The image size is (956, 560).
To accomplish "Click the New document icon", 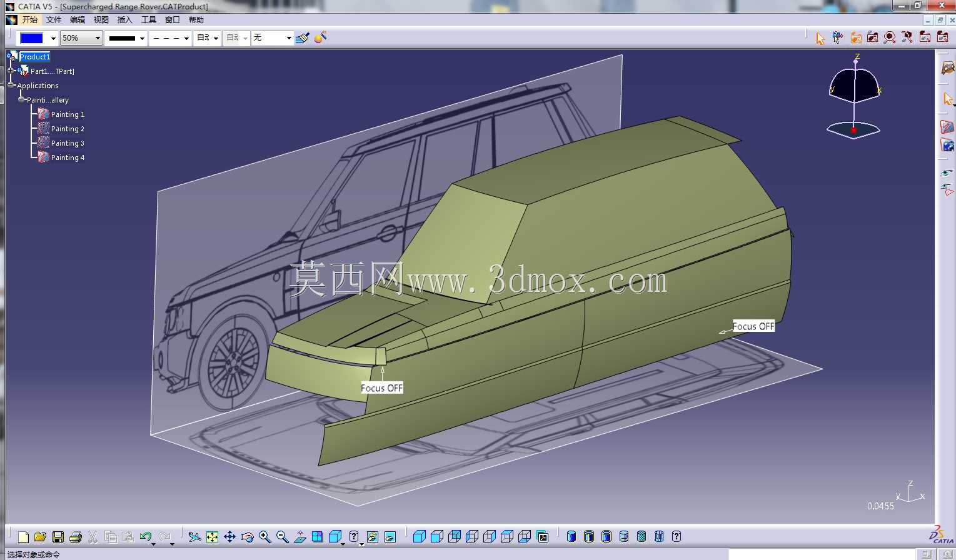I will point(23,537).
